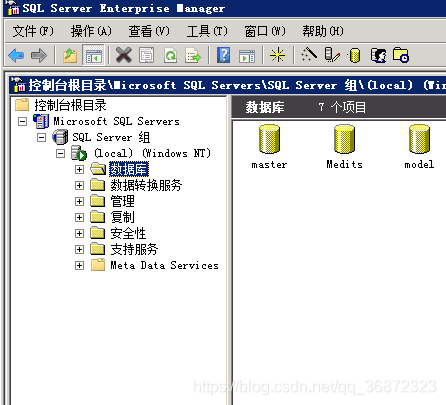This screenshot has height=405, width=446.
Task: Expand the 数据转换服务 tree node
Action: pos(79,185)
